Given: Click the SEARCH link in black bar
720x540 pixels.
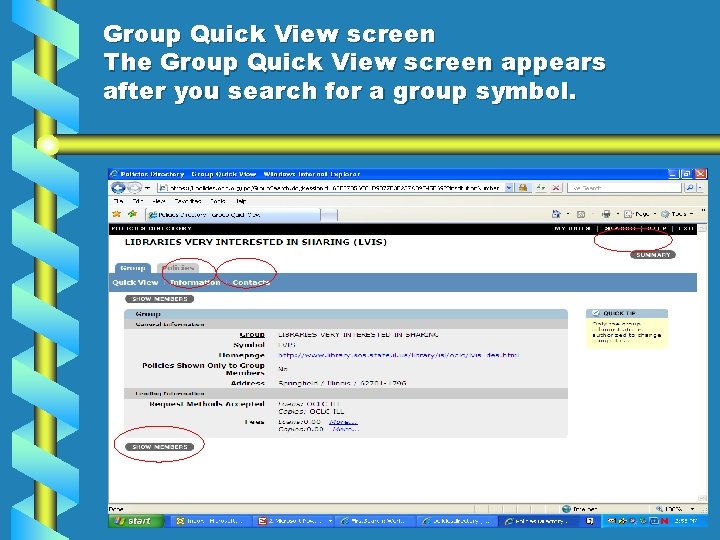Looking at the screenshot, I should 620,228.
